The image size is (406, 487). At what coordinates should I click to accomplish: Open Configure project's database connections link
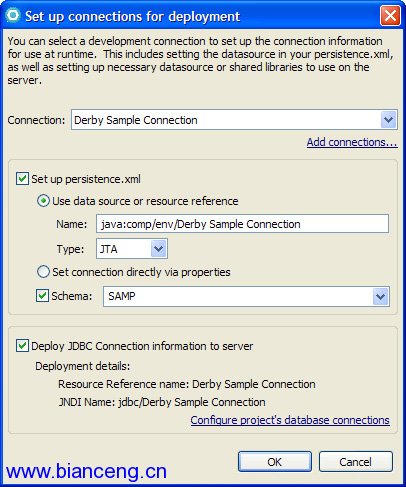[x=290, y=420]
